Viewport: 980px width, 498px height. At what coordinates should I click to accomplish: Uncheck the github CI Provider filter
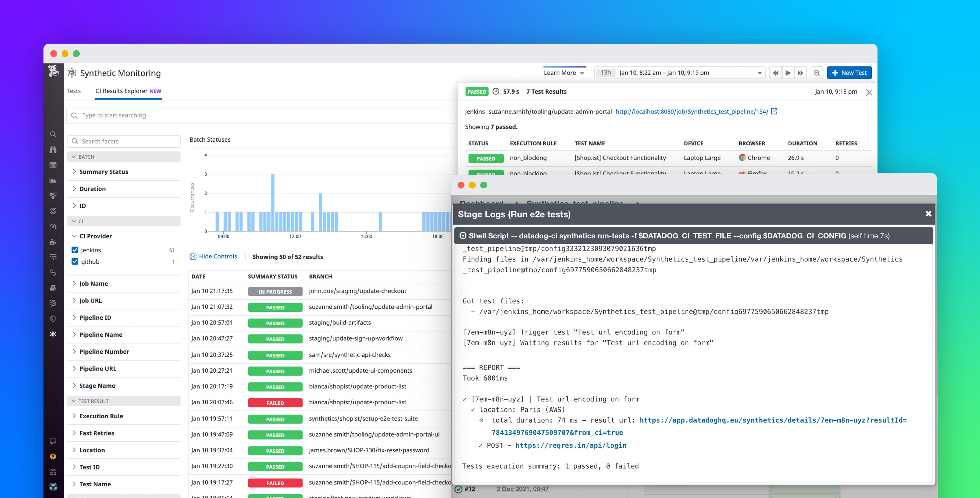[75, 262]
